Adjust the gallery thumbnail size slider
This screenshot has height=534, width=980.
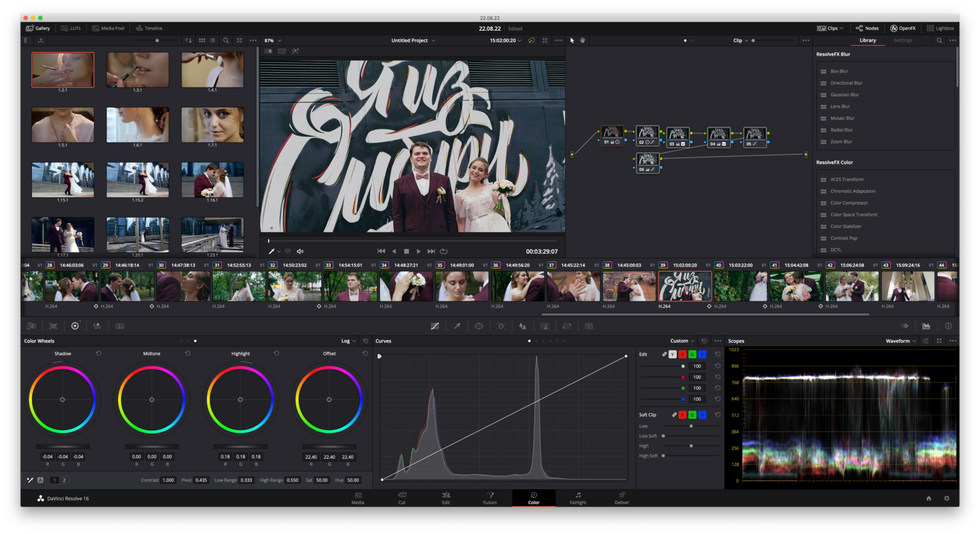pos(157,41)
